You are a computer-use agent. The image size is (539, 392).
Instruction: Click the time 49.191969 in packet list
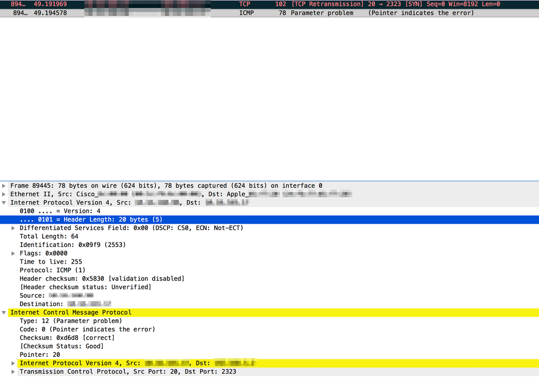[50, 4]
